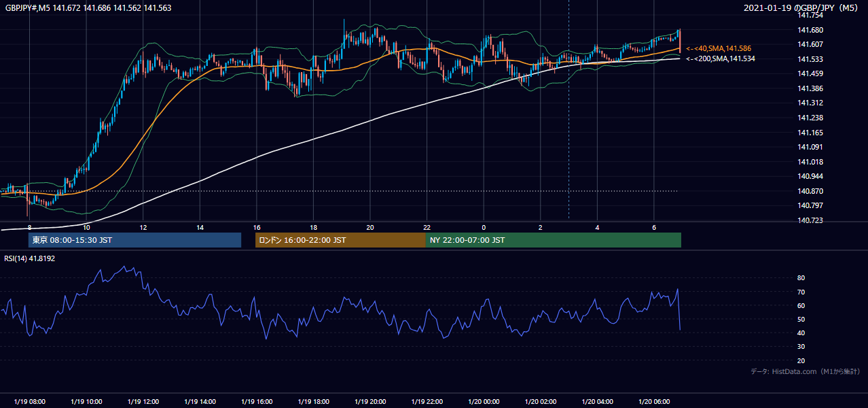
Task: Click RSI scale level 70
Action: (801, 292)
